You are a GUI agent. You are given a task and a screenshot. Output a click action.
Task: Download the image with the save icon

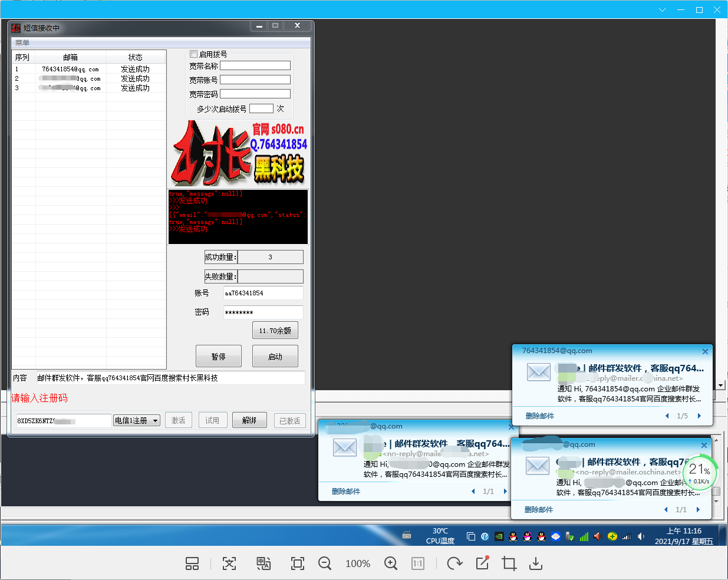pyautogui.click(x=536, y=563)
